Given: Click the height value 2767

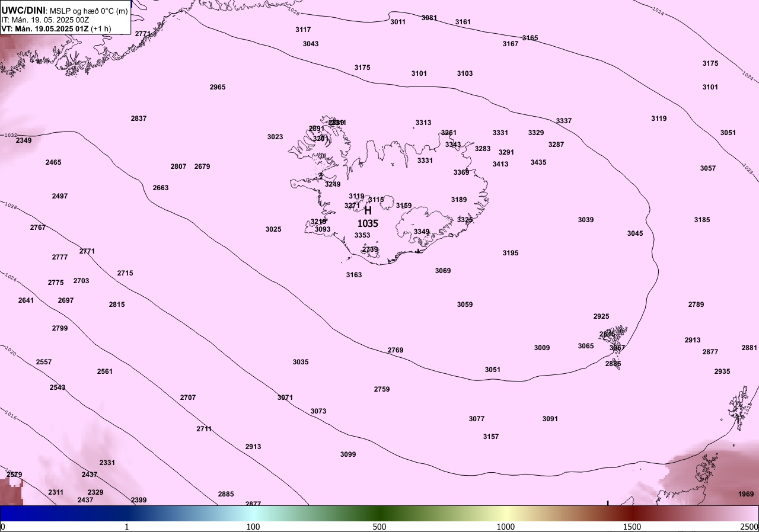Looking at the screenshot, I should [x=38, y=227].
